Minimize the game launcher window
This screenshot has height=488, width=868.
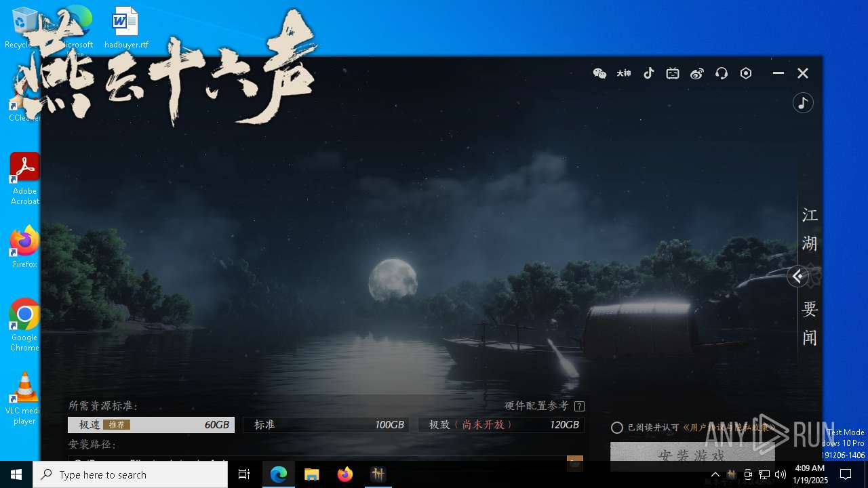(778, 73)
